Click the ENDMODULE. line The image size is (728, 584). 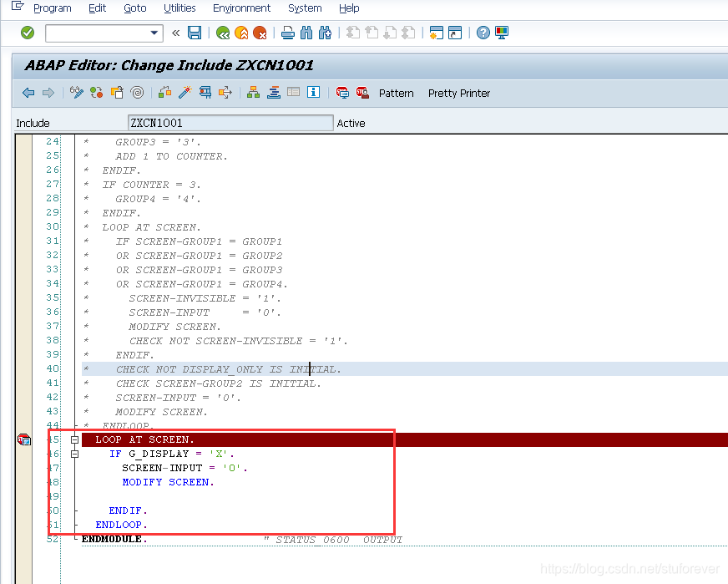tap(114, 539)
